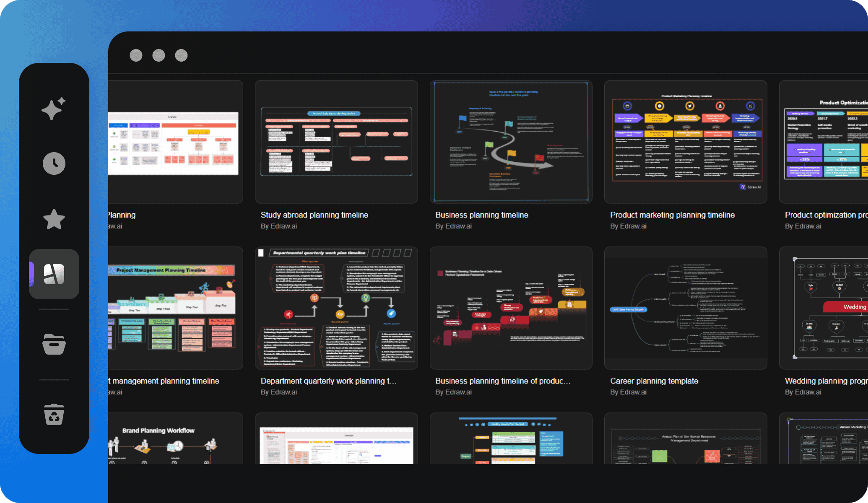Viewport: 868px width, 503px height.
Task: Open the recycle bin trash icon
Action: (x=54, y=414)
